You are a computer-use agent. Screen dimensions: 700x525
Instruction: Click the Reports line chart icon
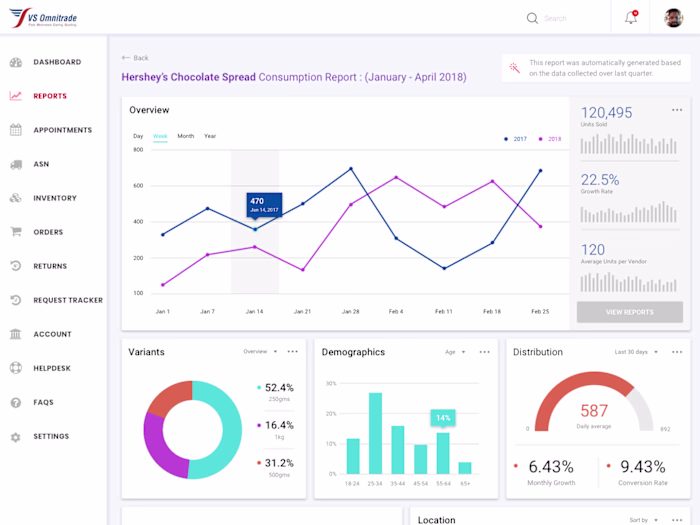pos(16,96)
